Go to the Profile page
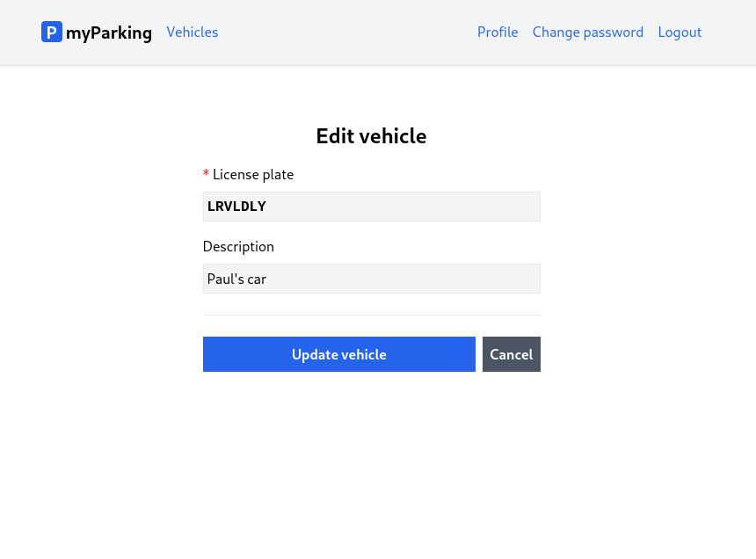This screenshot has height=559, width=756. (x=498, y=33)
